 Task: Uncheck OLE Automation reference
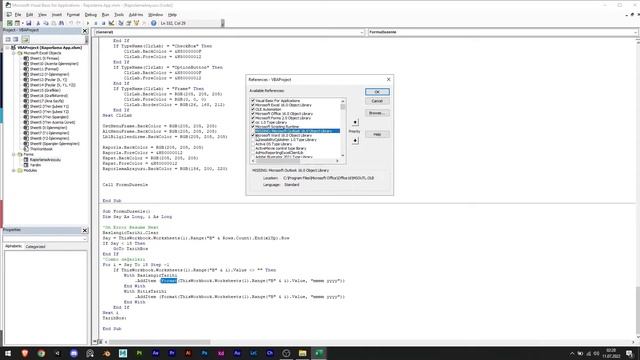click(x=253, y=109)
